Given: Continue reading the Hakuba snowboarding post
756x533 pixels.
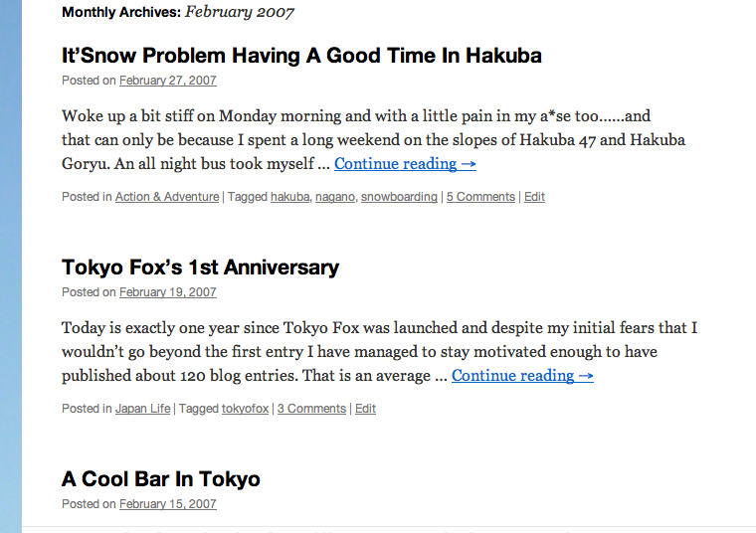Looking at the screenshot, I should point(405,164).
